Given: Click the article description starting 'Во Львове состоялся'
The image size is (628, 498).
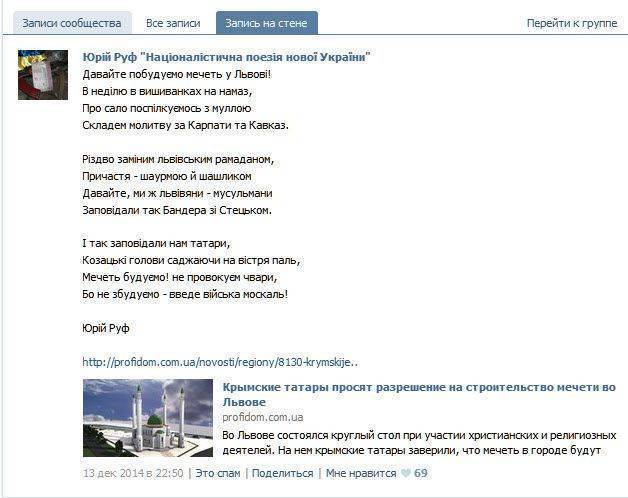Looking at the screenshot, I should (419, 443).
